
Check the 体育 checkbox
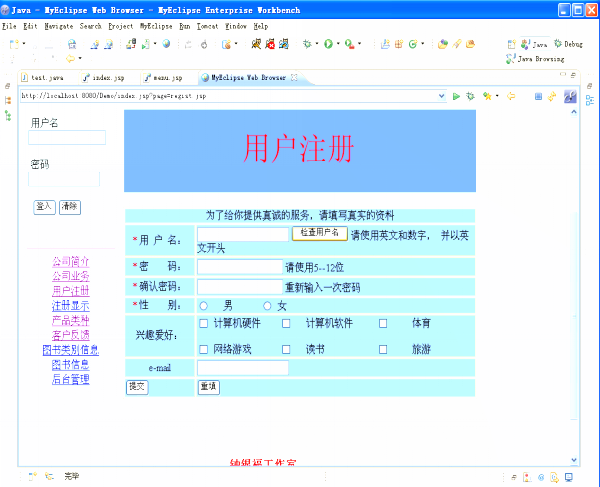[x=383, y=324]
